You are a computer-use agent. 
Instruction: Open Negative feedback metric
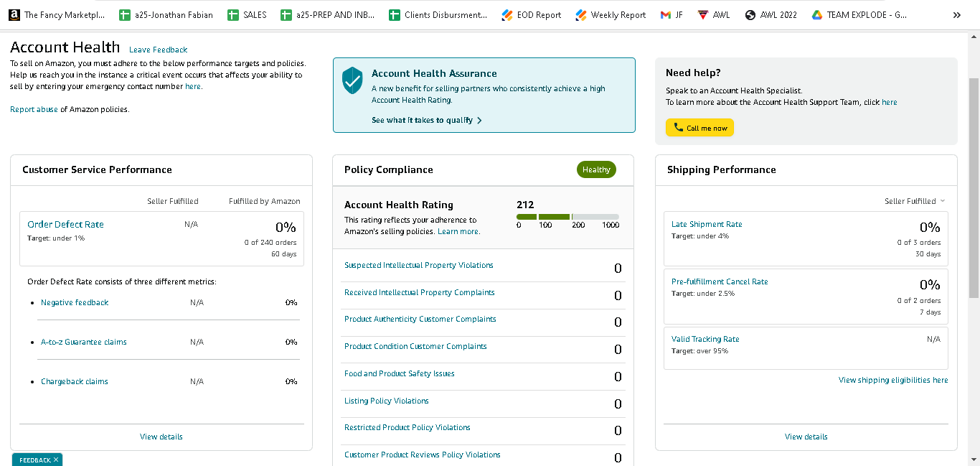(75, 302)
